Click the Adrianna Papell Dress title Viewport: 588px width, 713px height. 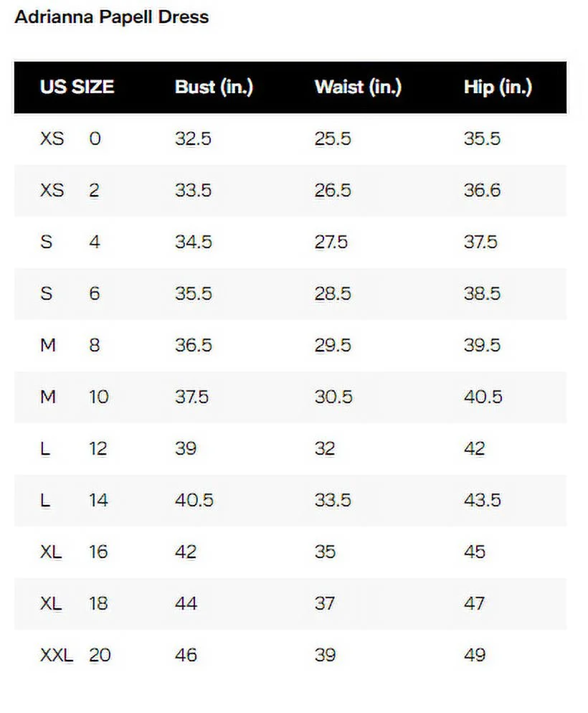coord(111,17)
